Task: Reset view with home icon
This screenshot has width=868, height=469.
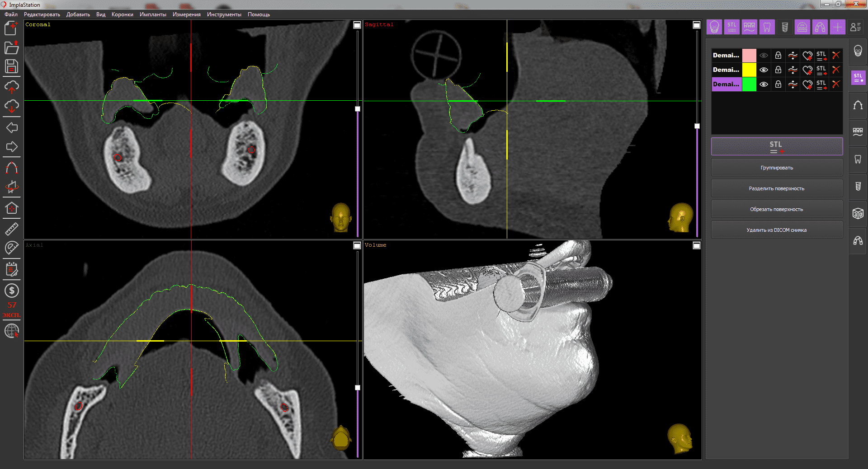Action: [x=11, y=208]
